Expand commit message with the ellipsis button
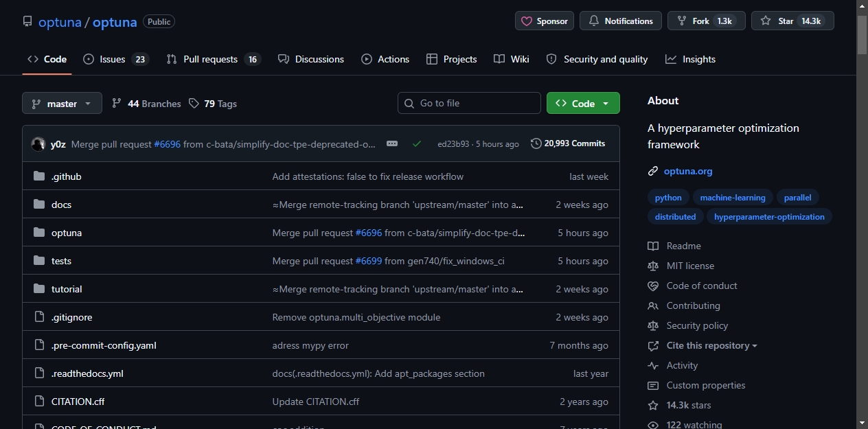The width and height of the screenshot is (868, 429). coord(392,143)
